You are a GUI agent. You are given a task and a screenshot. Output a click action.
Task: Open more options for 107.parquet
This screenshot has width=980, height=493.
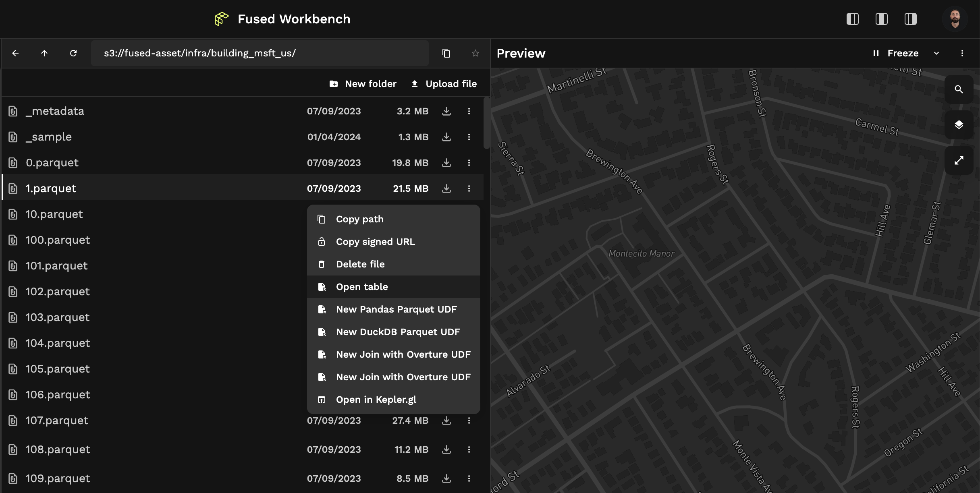point(469,420)
